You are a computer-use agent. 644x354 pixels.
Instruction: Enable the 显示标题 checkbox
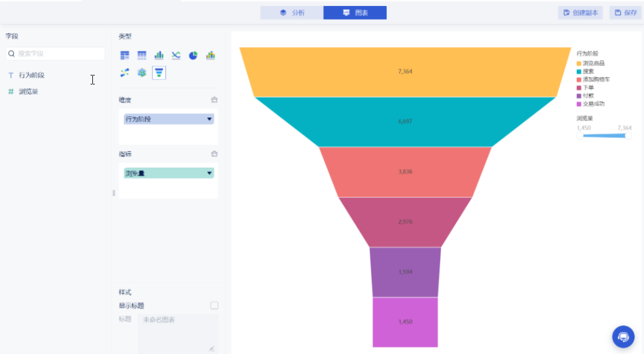pyautogui.click(x=214, y=305)
